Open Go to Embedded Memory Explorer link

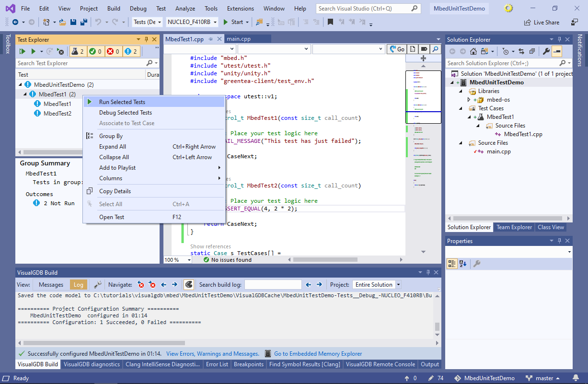click(318, 354)
